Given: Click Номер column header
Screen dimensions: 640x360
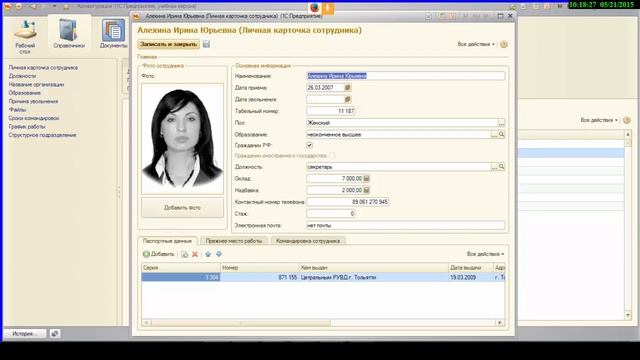Looking at the screenshot, I should [260, 268].
